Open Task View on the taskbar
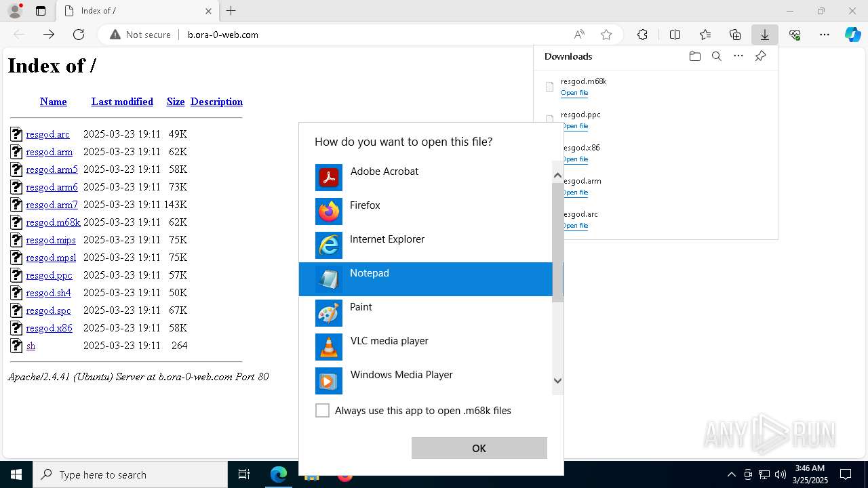Viewport: 868px width, 488px height. (x=244, y=474)
